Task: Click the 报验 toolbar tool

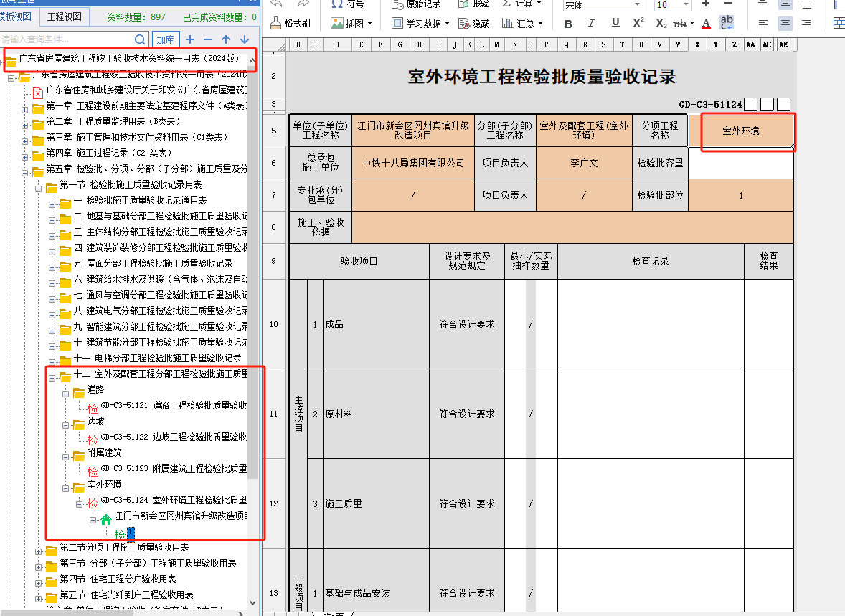Action: [473, 4]
